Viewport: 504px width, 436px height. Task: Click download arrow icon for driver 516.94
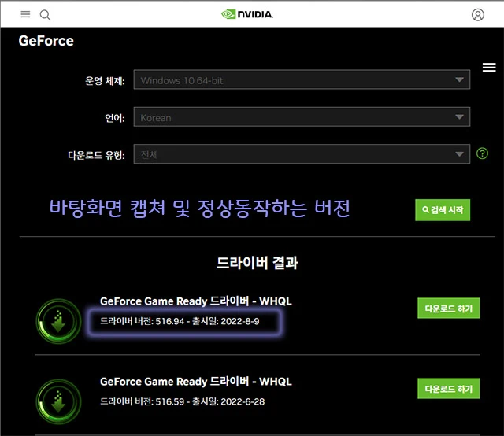58,321
